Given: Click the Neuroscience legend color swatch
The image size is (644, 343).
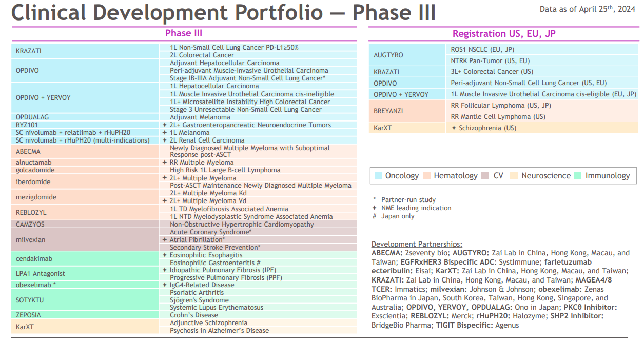Looking at the screenshot, I should [514, 175].
